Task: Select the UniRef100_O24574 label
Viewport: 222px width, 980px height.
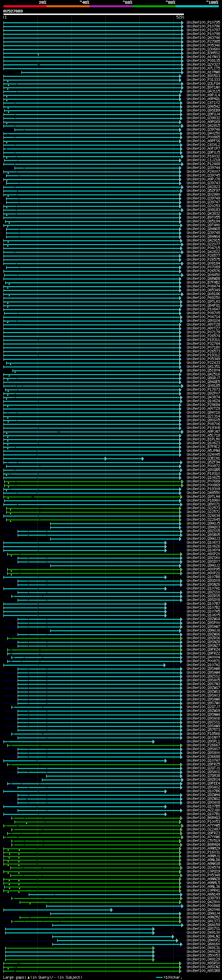Action: click(x=203, y=868)
